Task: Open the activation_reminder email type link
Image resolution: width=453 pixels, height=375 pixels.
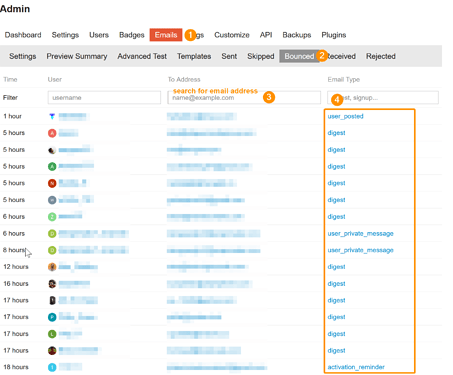Action: pos(356,367)
